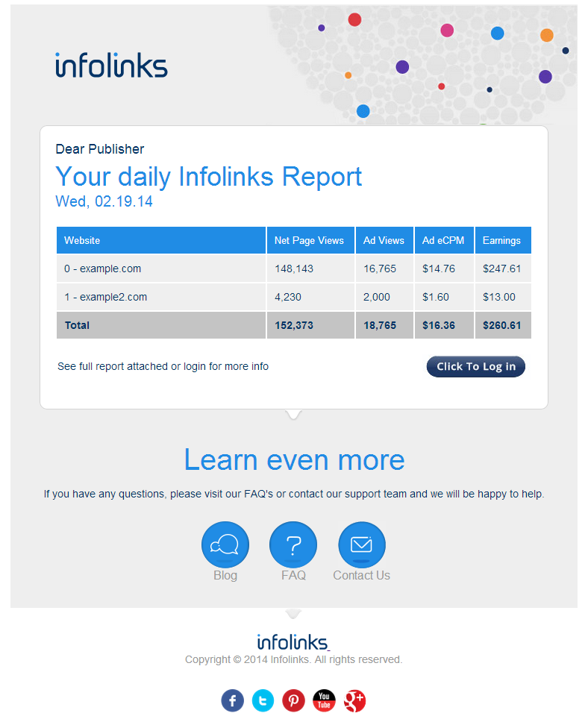Open the Blog chat bubble icon
Viewport: 588px width, 716px height.
225,544
